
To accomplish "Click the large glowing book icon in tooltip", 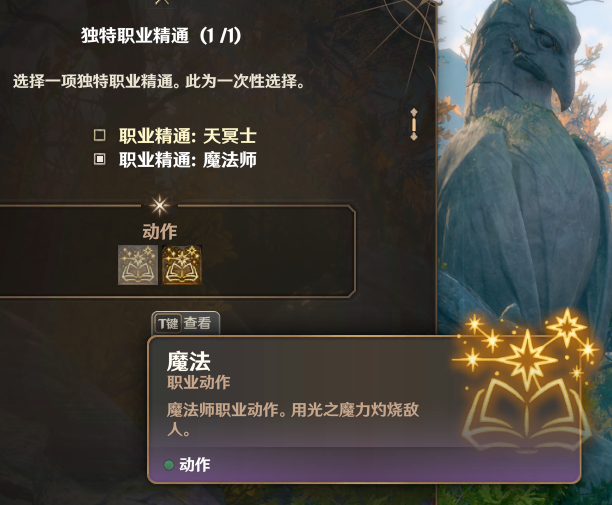I will (x=527, y=382).
